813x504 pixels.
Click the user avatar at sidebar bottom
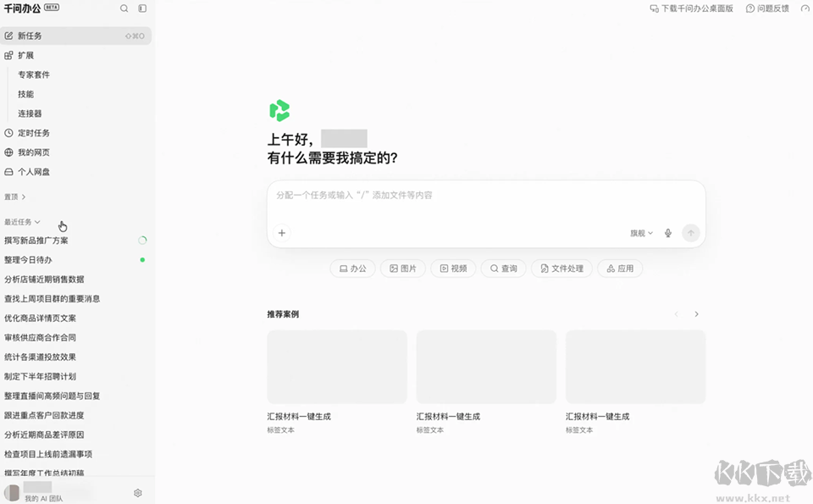coord(11,492)
